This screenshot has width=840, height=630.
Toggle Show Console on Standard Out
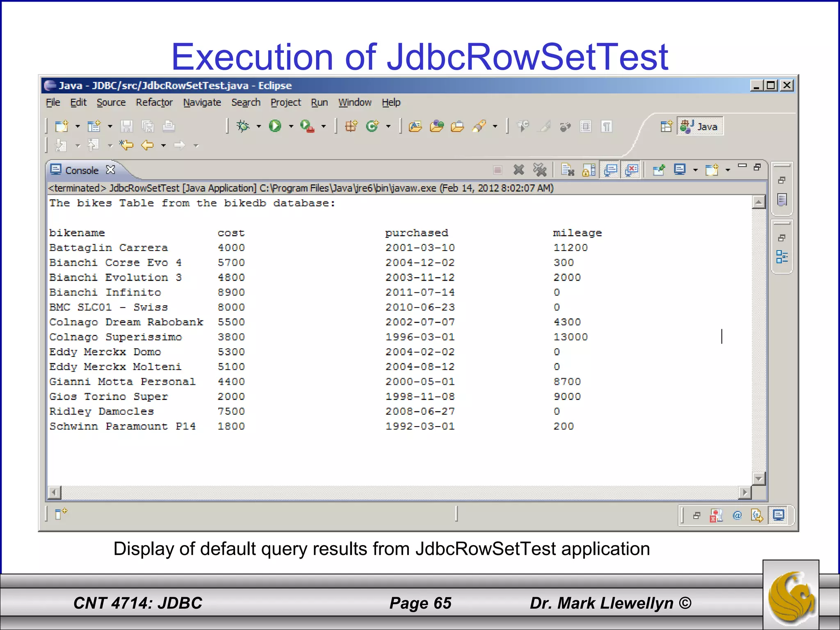(611, 169)
